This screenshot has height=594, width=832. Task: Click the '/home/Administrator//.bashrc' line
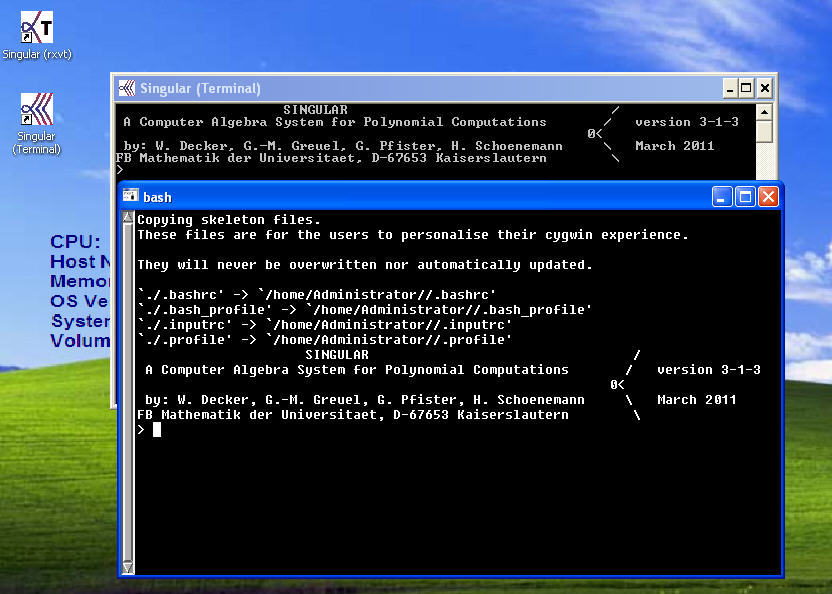[x=317, y=295]
